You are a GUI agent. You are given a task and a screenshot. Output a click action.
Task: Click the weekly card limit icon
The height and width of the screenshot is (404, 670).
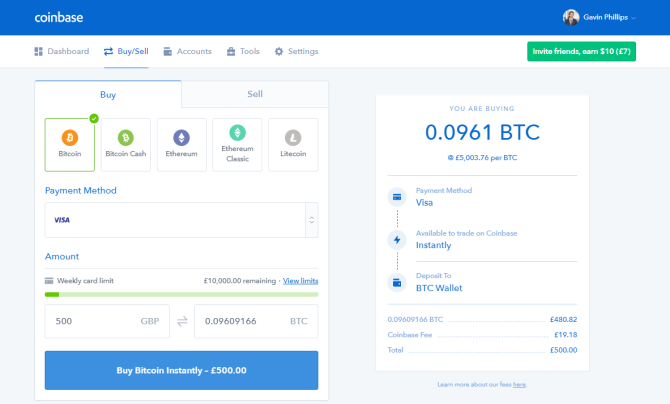pos(49,281)
